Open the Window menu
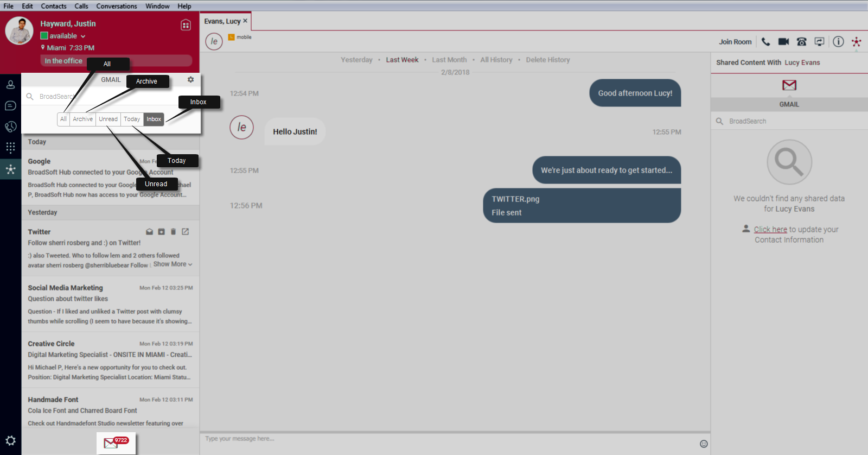868x455 pixels. (x=157, y=6)
